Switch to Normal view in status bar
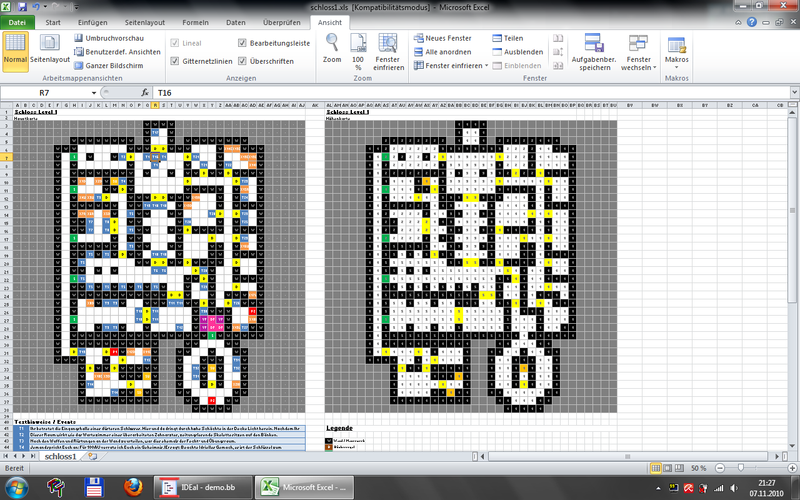This screenshot has height=500, width=800. pos(656,468)
